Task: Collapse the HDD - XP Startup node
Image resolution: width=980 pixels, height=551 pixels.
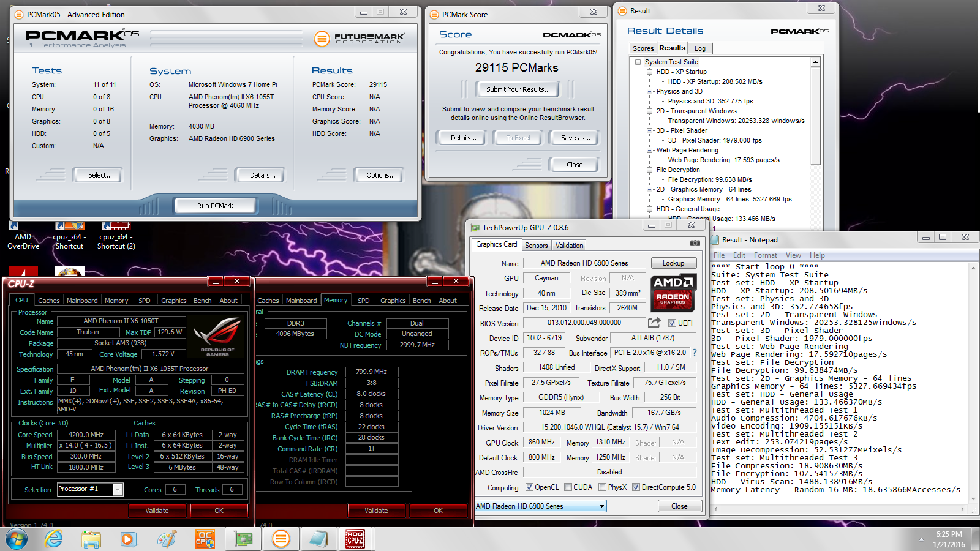Action: pos(650,72)
